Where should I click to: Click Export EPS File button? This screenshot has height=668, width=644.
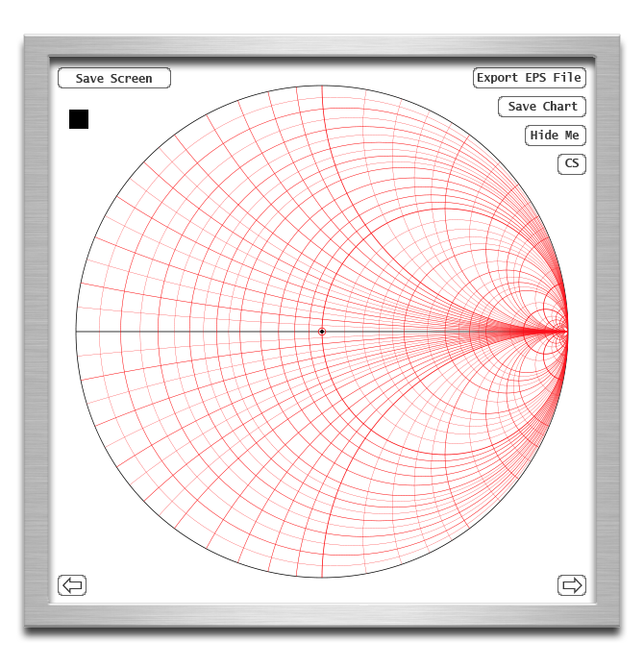point(530,78)
